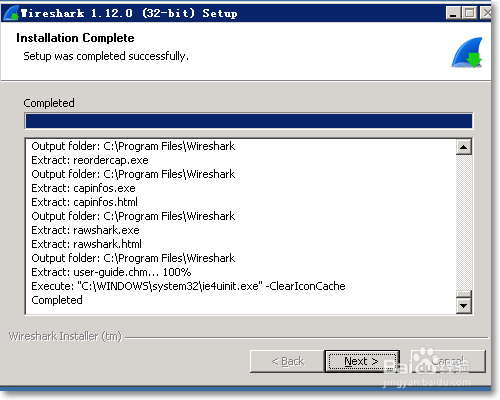Select the ie4uinit.exe Execute log line

(188, 286)
